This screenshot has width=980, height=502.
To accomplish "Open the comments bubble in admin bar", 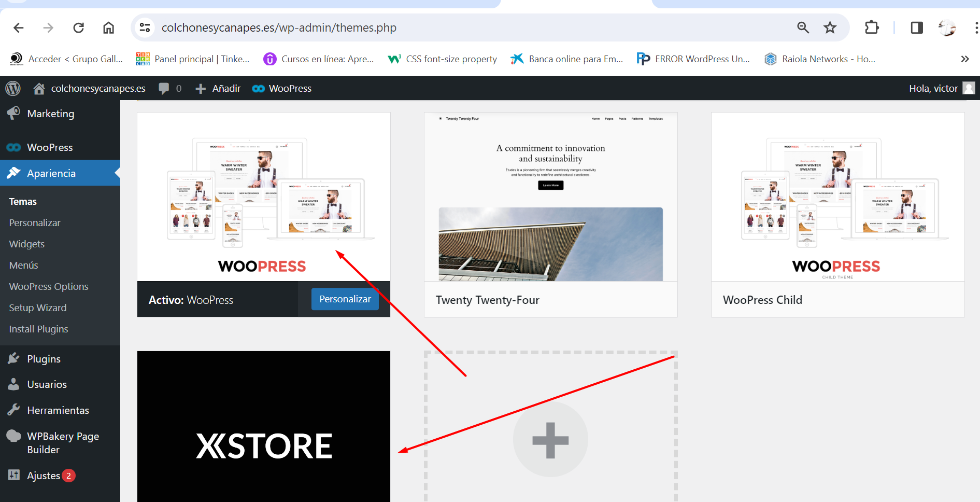I will coord(170,89).
